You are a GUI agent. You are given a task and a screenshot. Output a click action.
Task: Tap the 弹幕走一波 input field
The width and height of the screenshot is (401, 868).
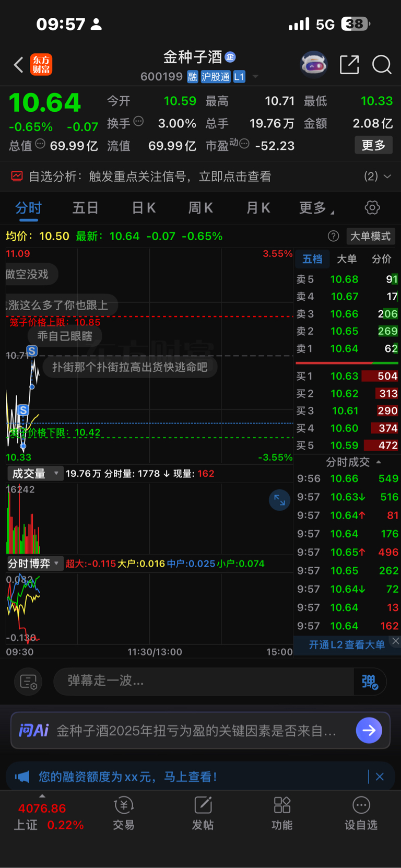(204, 681)
